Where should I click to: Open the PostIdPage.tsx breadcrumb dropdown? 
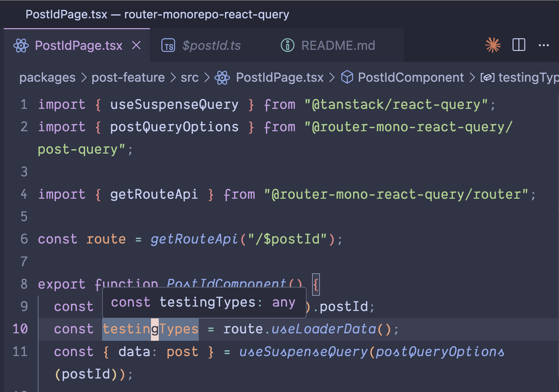point(280,78)
